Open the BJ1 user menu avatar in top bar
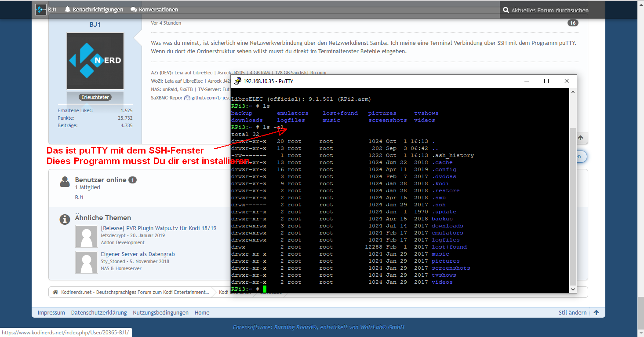The width and height of the screenshot is (644, 337). pyautogui.click(x=41, y=9)
